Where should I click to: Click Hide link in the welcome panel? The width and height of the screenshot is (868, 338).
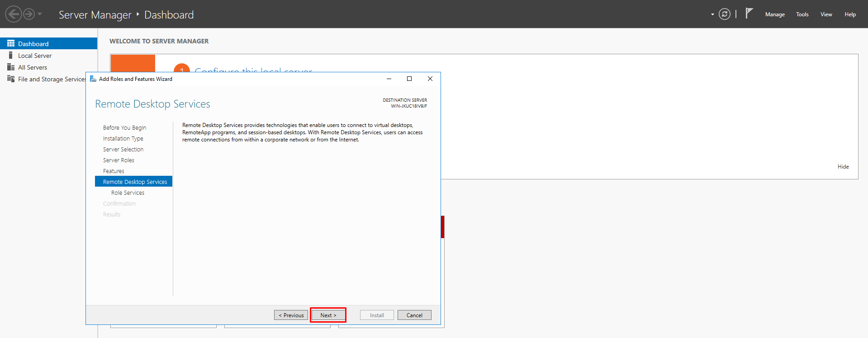pos(843,166)
